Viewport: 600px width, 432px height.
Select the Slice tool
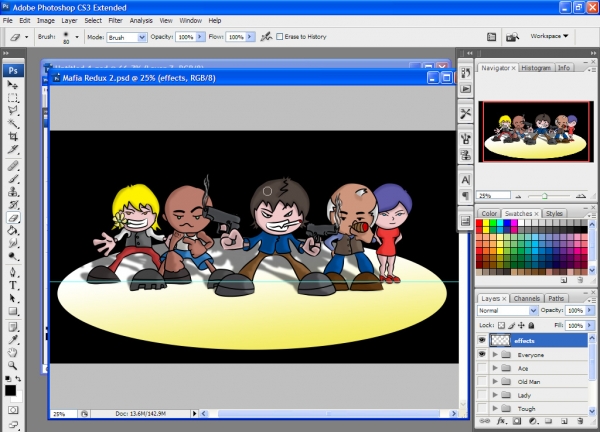click(13, 150)
